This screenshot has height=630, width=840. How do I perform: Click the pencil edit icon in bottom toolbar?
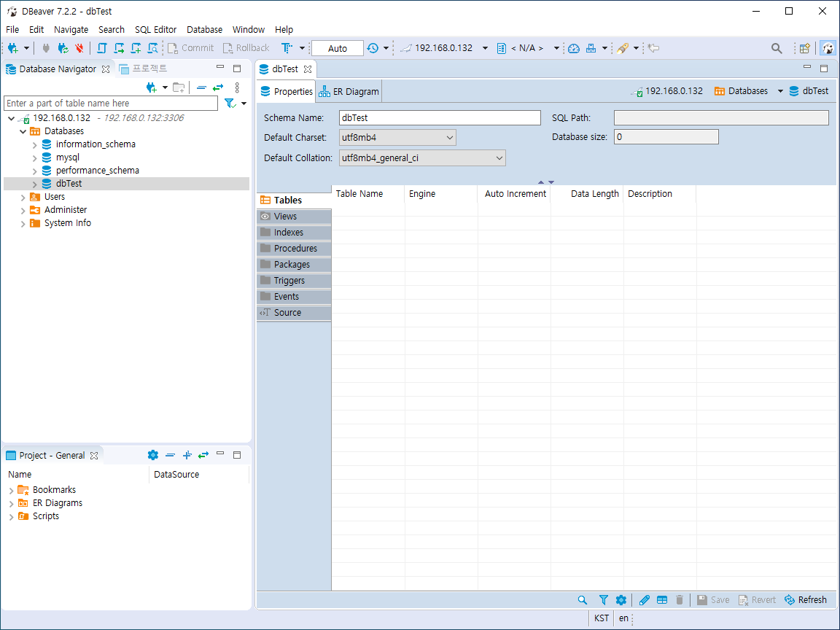tap(645, 600)
